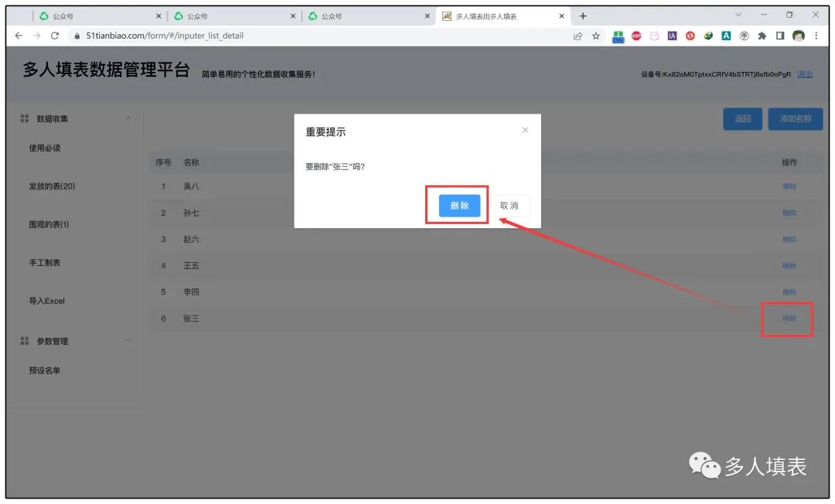
Task: Open a new tab with the plus button
Action: pos(583,16)
